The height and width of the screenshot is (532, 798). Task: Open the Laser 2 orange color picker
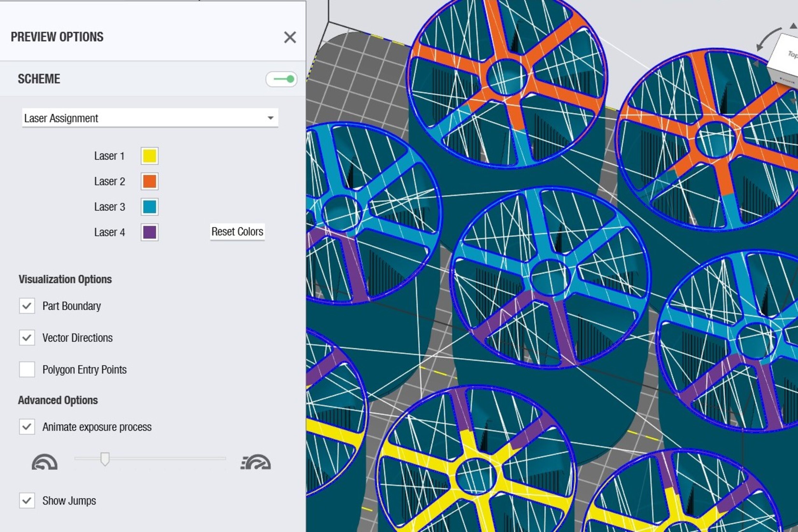(x=149, y=181)
